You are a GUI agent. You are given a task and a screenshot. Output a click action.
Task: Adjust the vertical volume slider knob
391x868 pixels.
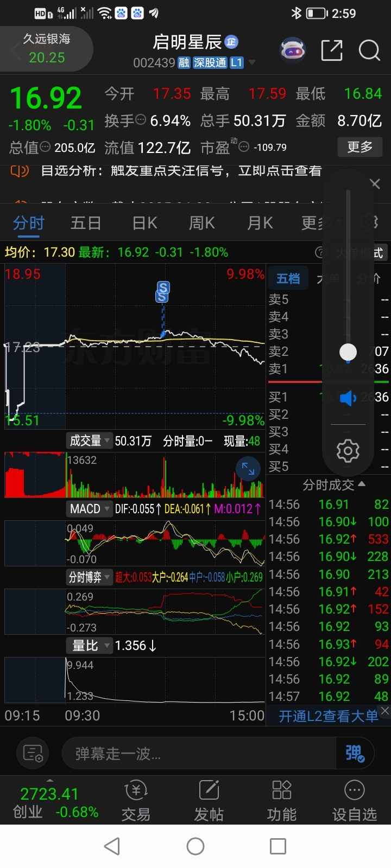point(348,352)
